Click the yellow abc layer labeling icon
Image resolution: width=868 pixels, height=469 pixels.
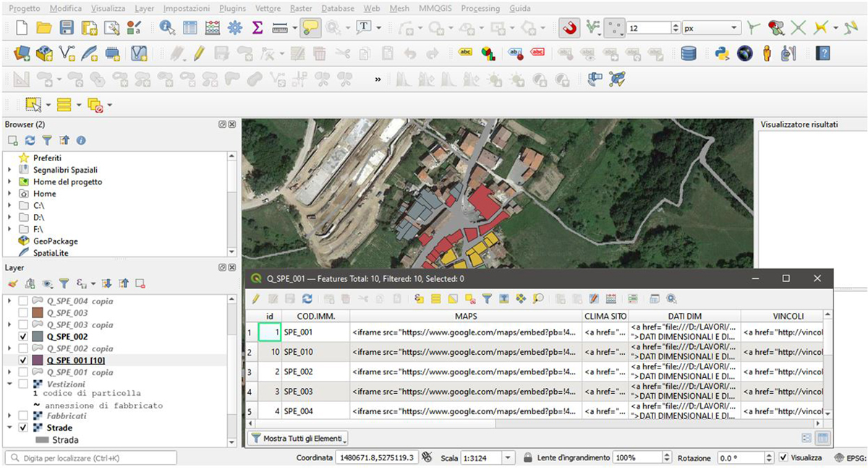pyautogui.click(x=466, y=53)
